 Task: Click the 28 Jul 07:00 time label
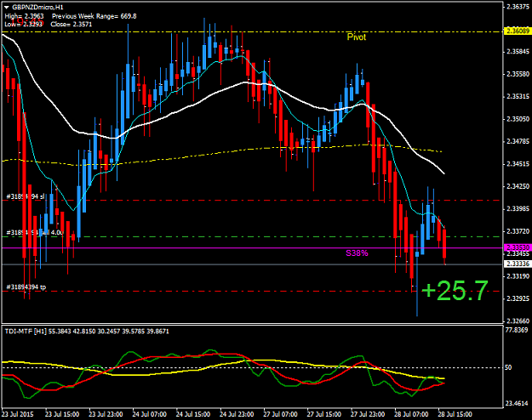tap(411, 414)
